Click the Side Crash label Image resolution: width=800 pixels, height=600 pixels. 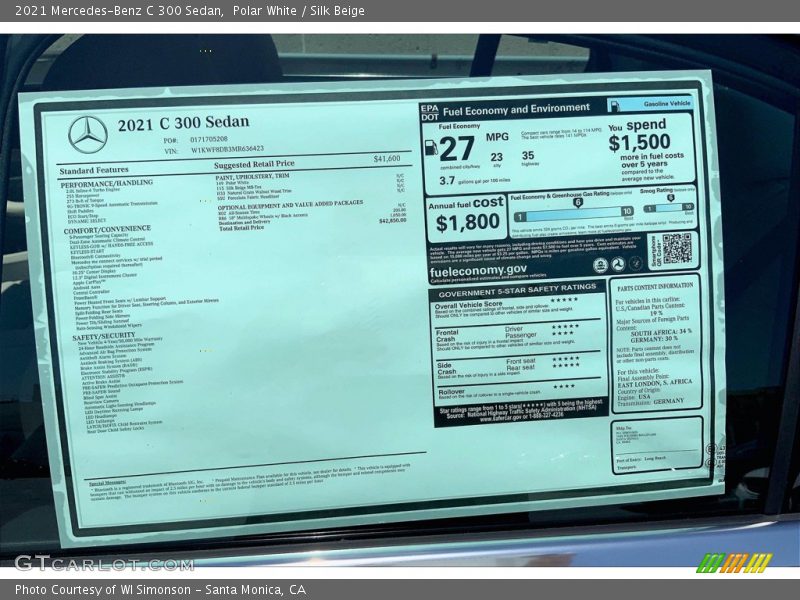coord(446,368)
